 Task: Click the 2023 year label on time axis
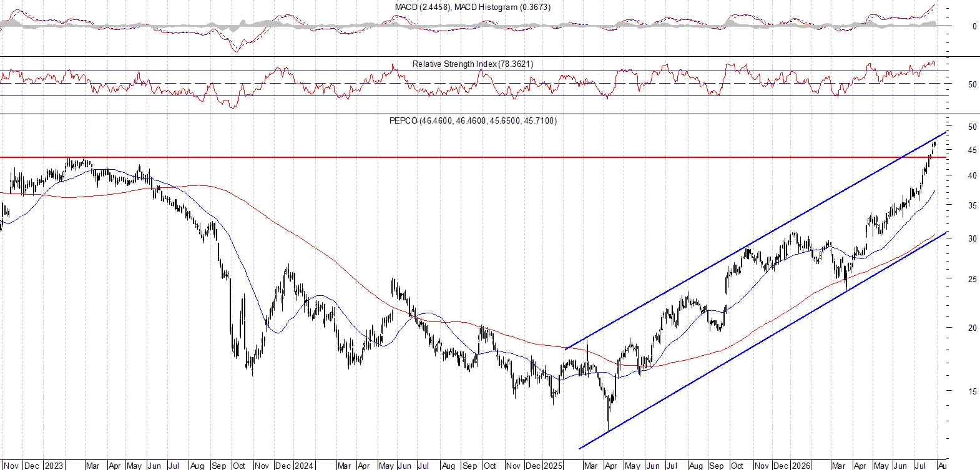[x=54, y=466]
